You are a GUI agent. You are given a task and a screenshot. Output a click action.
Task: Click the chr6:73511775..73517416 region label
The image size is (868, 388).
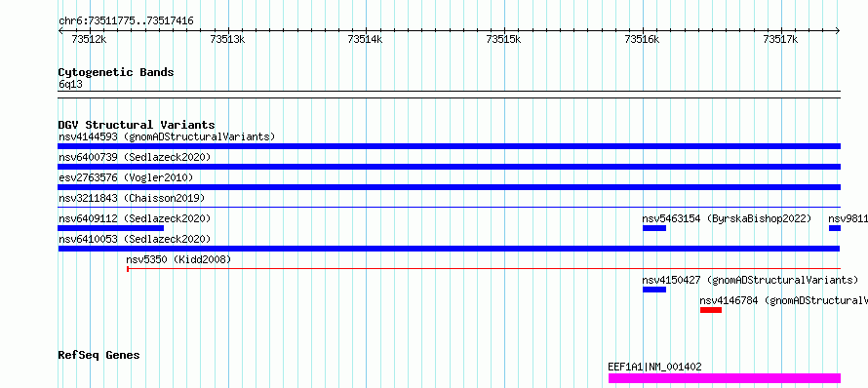click(126, 21)
